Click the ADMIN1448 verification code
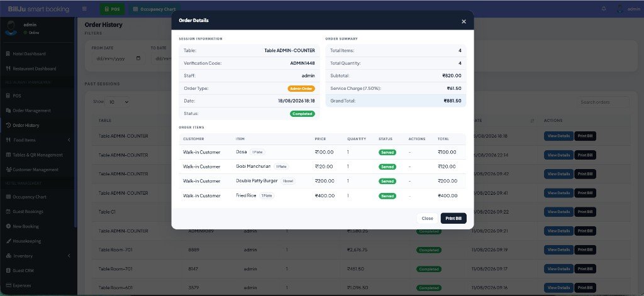 coord(303,63)
